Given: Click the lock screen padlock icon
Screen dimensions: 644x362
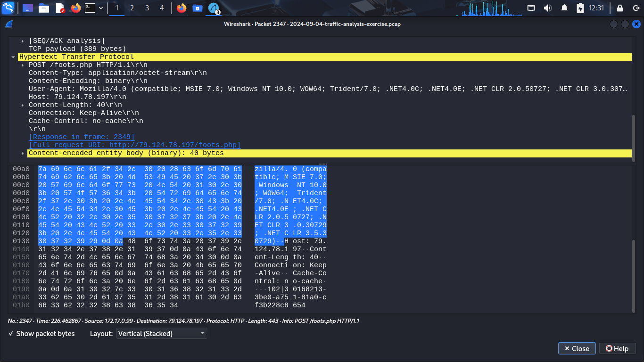Looking at the screenshot, I should (x=619, y=8).
